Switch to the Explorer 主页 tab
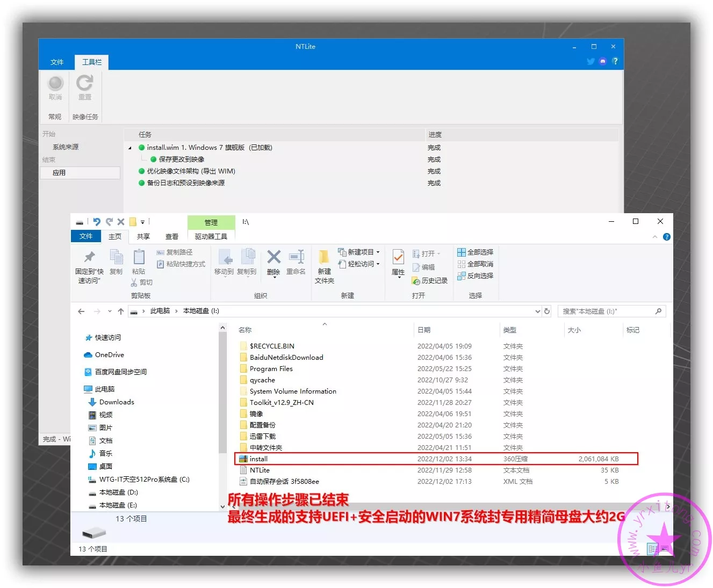This screenshot has height=588, width=713. point(115,236)
